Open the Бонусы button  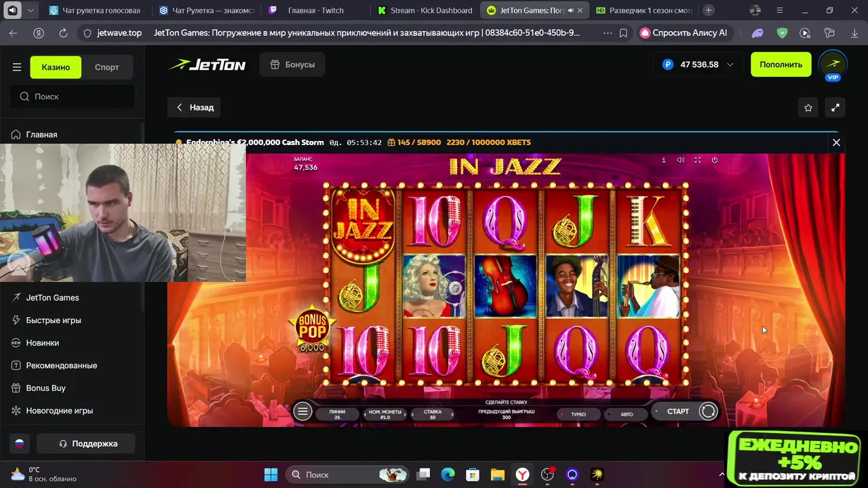click(292, 64)
